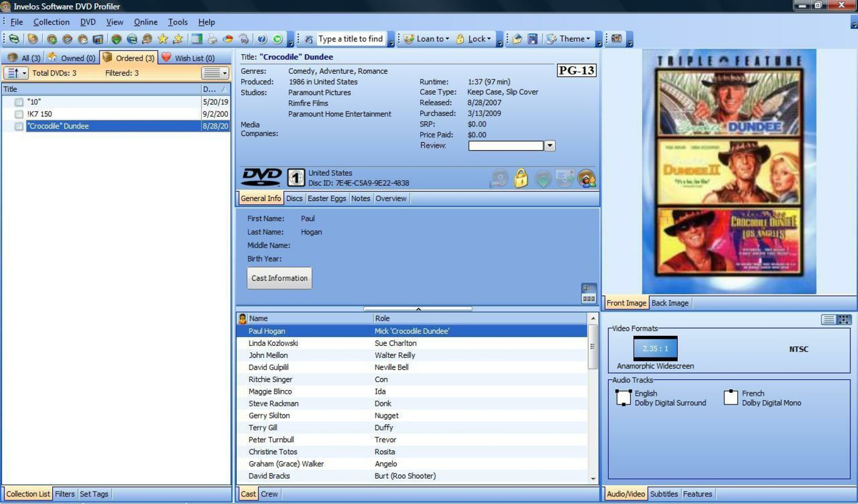Click the globe refresh profile icon
858x504 pixels.
(132, 39)
